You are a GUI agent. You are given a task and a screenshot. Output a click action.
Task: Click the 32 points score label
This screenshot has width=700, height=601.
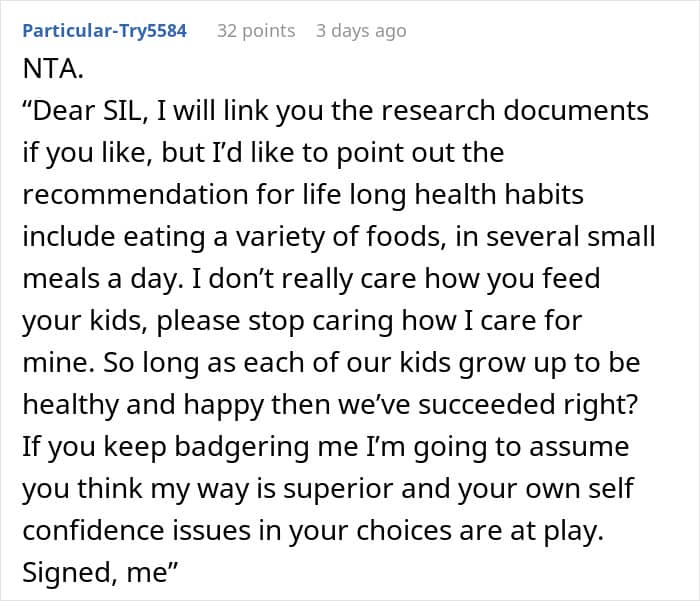256,31
